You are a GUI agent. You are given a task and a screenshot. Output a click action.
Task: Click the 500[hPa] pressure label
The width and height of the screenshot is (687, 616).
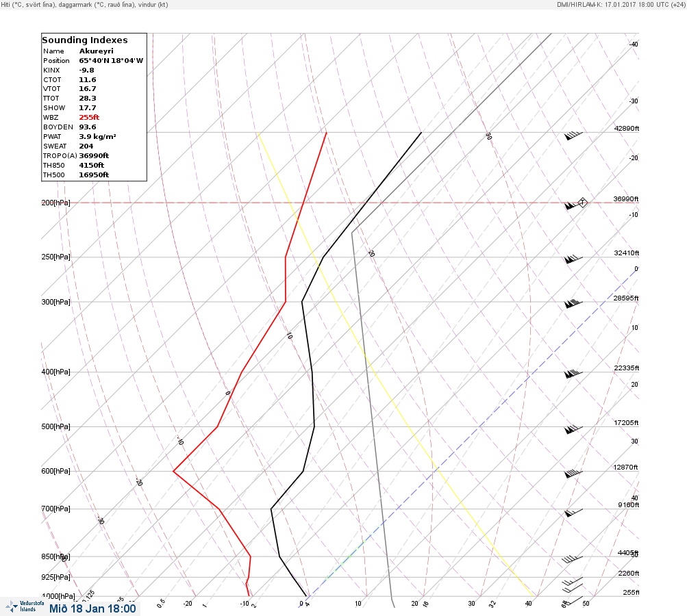pos(55,426)
